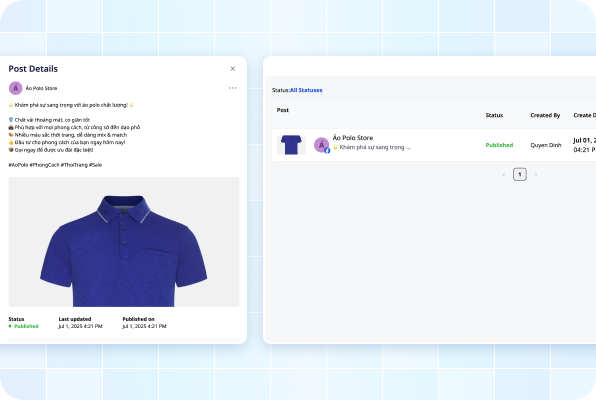The image size is (596, 400).
Task: Open the three-dot options menu
Action: 232,88
